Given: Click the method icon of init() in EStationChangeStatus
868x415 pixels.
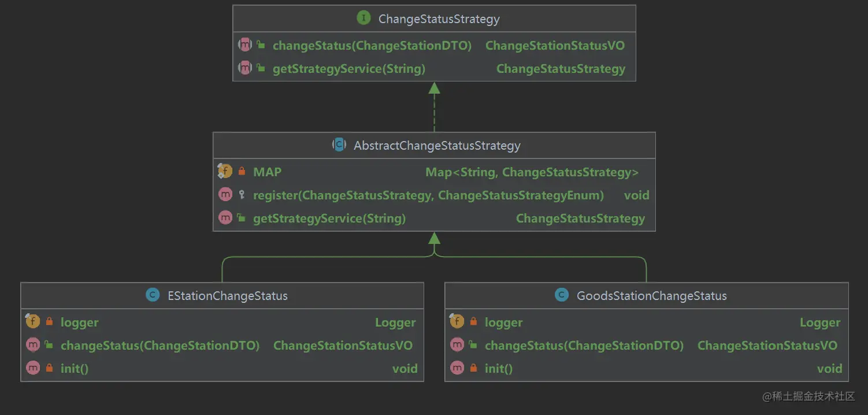Looking at the screenshot, I should click(33, 368).
